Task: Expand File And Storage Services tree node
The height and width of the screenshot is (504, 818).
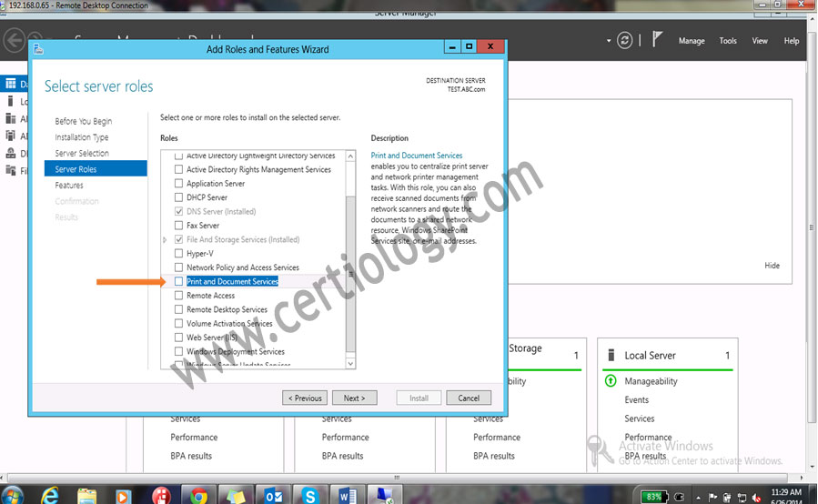Action: point(165,240)
